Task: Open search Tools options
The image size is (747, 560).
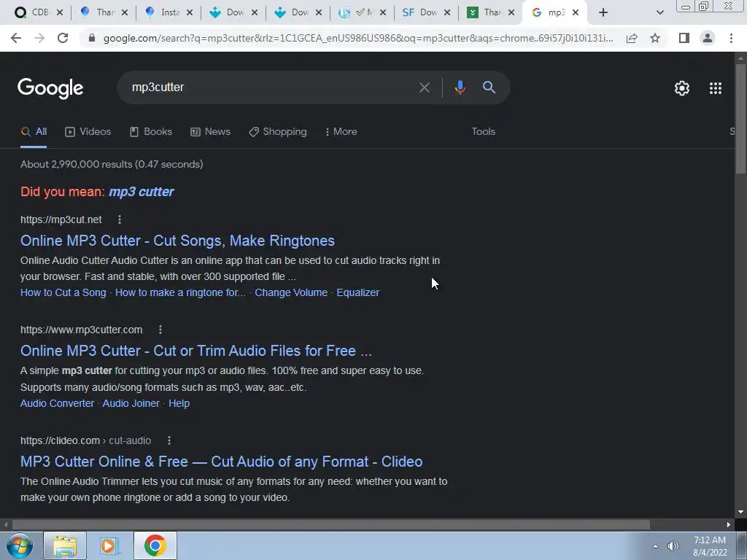Action: 483,132
